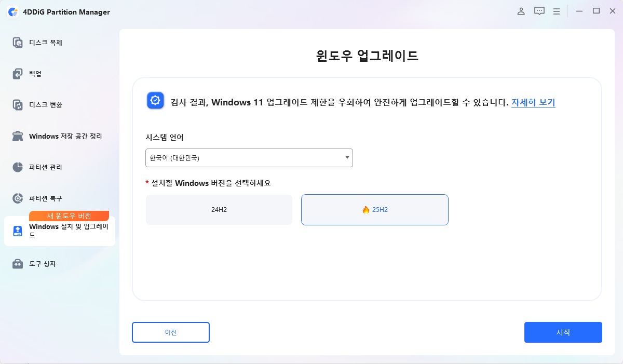Open 파티션 복구 menu item

tap(60, 198)
